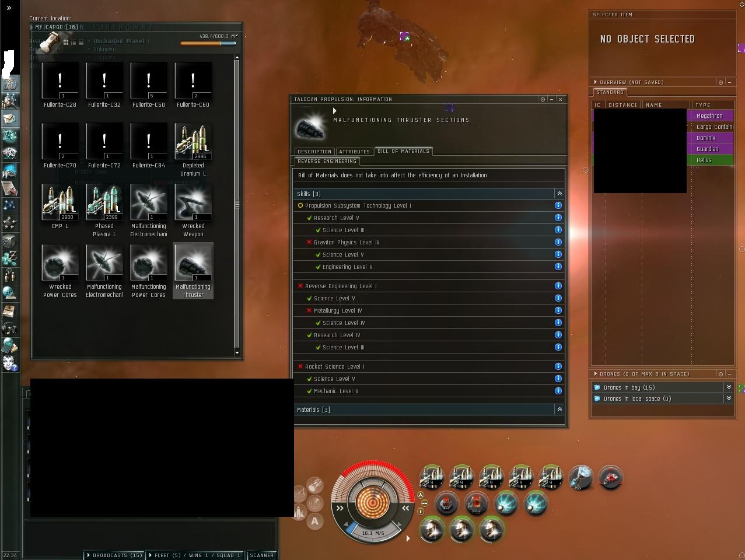
Task: Open the Assets safe box icon
Action: [9, 241]
